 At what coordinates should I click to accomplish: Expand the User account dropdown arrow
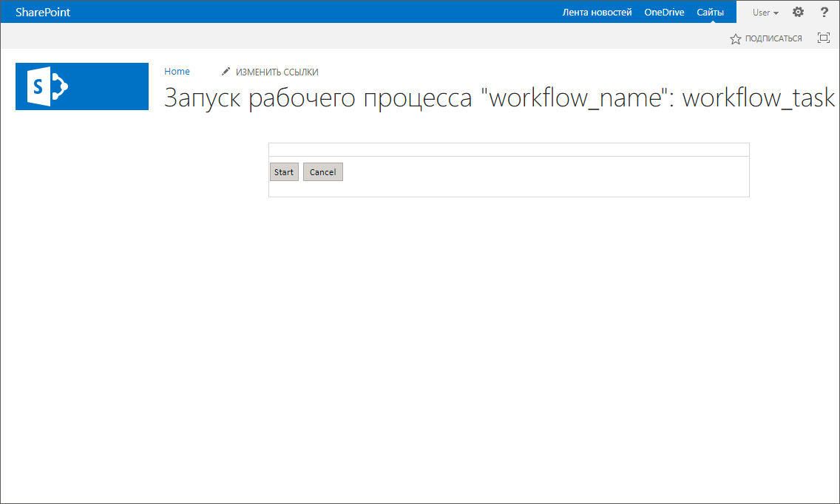(776, 13)
